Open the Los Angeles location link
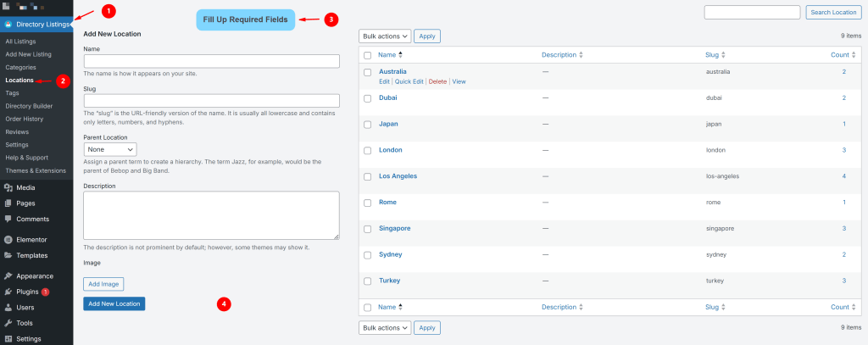The width and height of the screenshot is (868, 345). [398, 176]
